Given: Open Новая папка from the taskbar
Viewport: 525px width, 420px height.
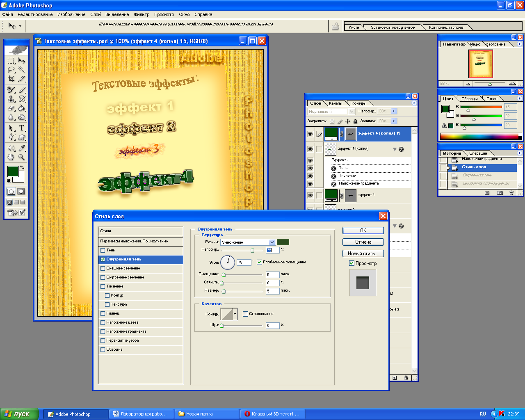Looking at the screenshot, I should tap(206, 414).
